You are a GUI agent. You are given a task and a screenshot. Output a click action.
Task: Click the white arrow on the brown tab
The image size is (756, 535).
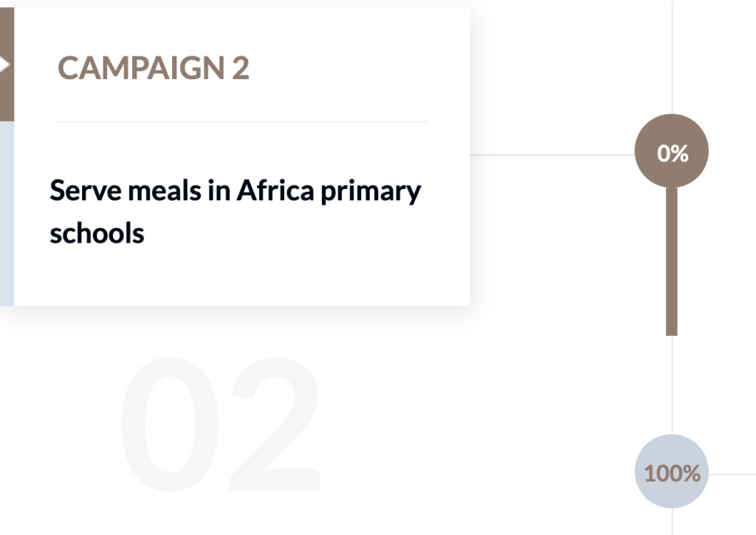[x=4, y=65]
